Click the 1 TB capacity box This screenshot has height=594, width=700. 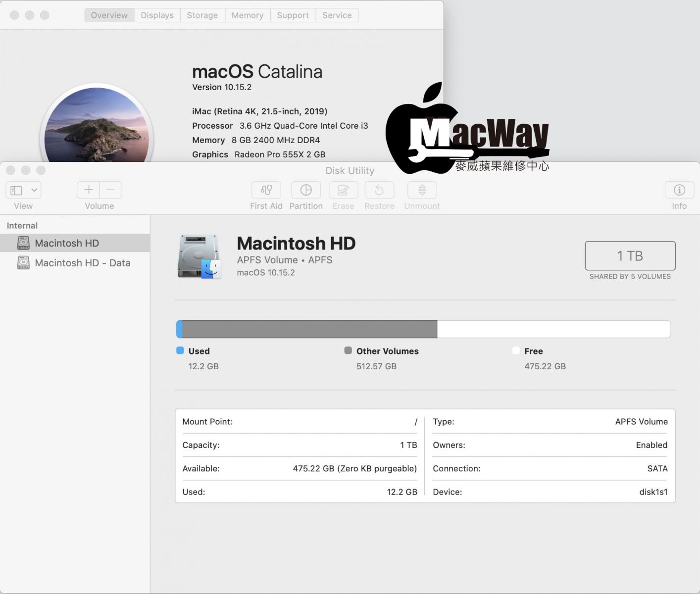630,256
